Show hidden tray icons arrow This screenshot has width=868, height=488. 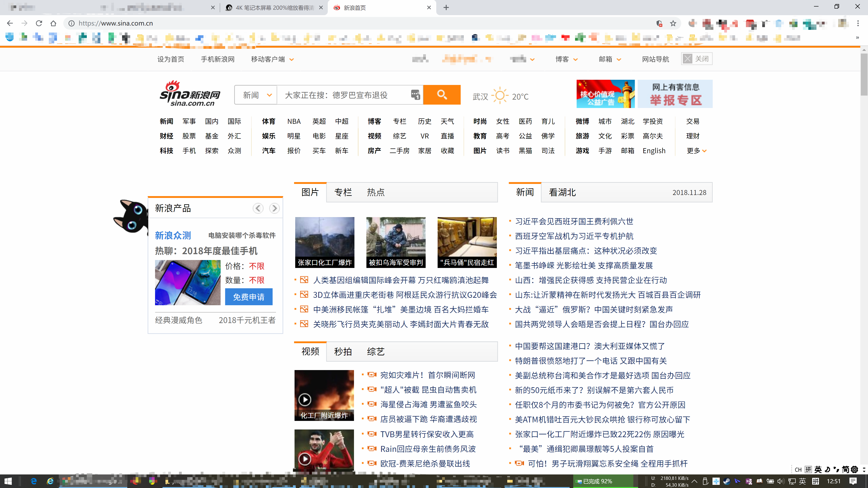(x=694, y=481)
